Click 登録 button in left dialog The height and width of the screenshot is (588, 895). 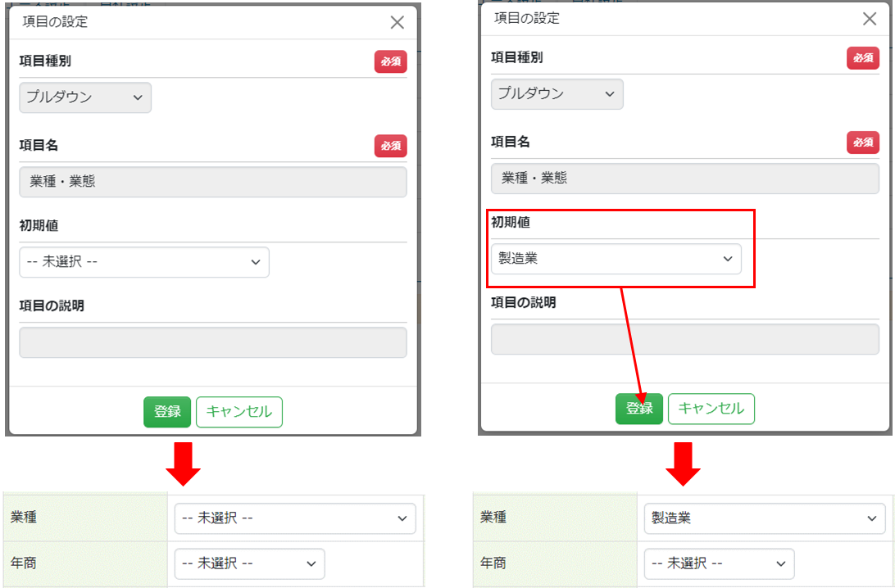pyautogui.click(x=167, y=412)
